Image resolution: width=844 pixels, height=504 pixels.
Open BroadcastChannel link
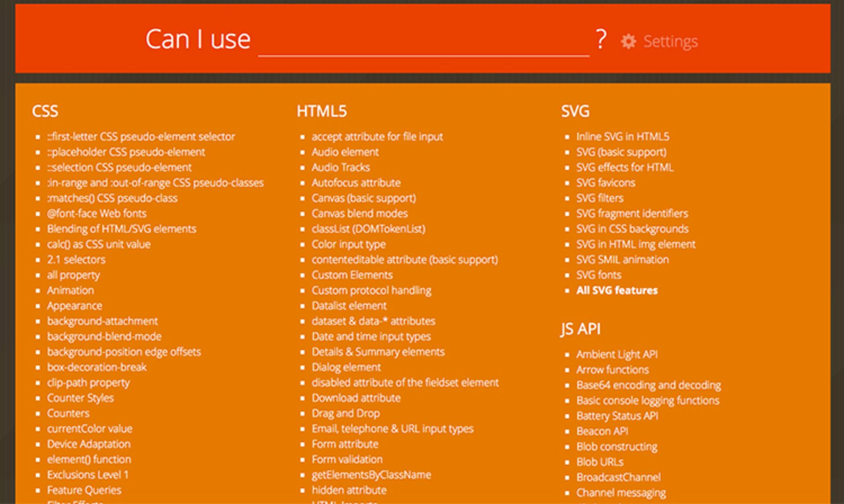(x=618, y=478)
